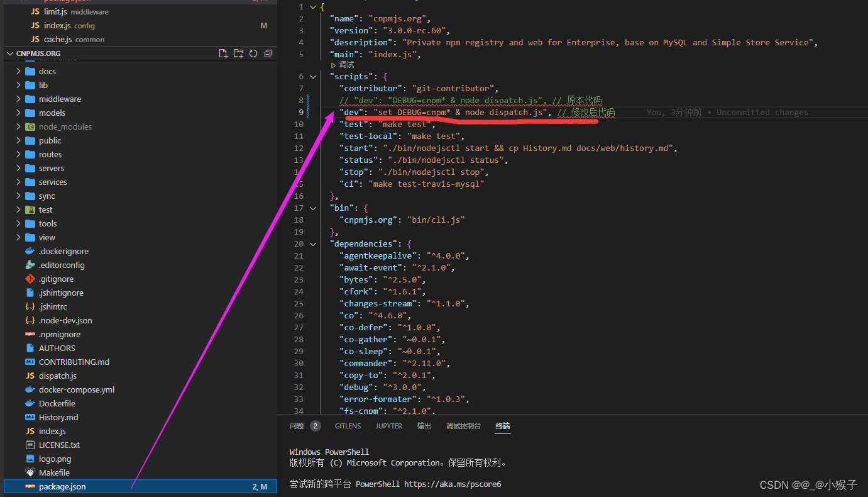The height and width of the screenshot is (497, 868).
Task: Click the test folder icon
Action: pyautogui.click(x=30, y=209)
